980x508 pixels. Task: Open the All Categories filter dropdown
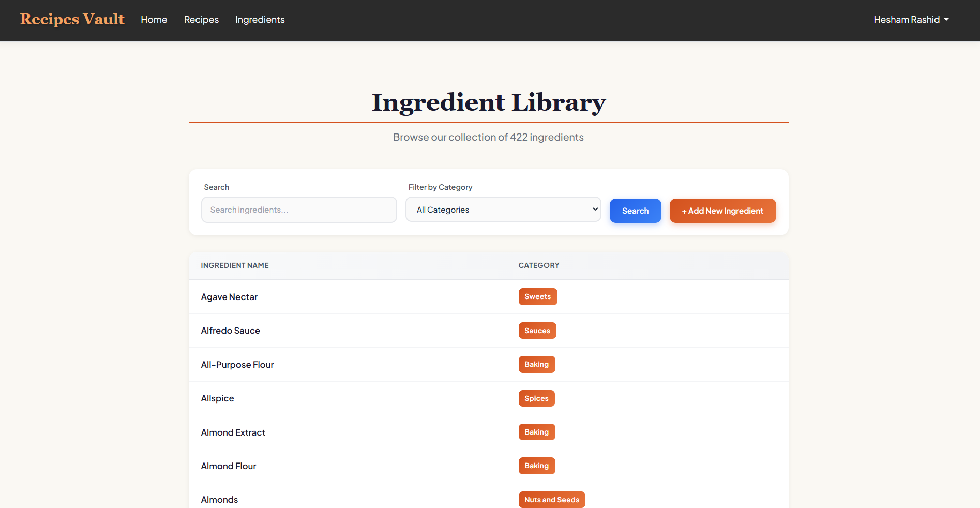[503, 210]
